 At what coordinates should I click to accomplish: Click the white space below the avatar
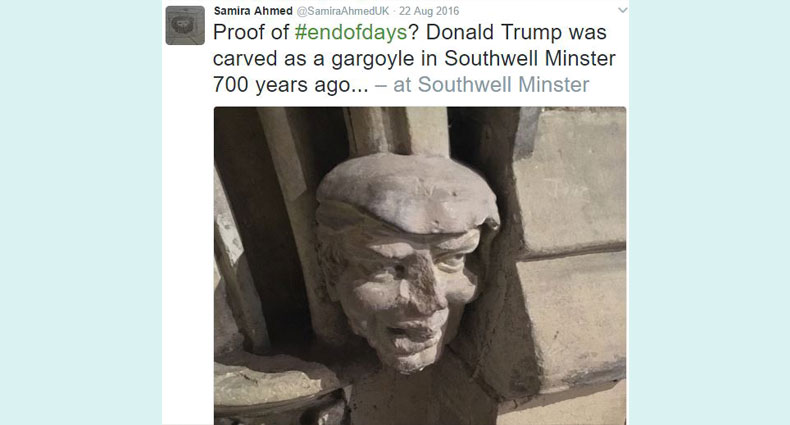point(187,200)
